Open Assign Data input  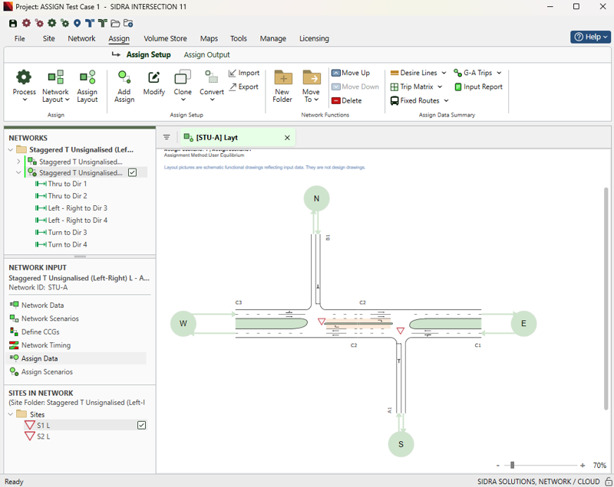[x=34, y=358]
